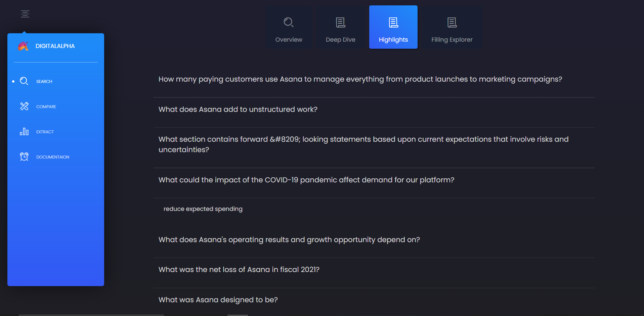Screen dimensions: 644x316
Task: Expand the operating results and growth question
Action: click(374, 240)
